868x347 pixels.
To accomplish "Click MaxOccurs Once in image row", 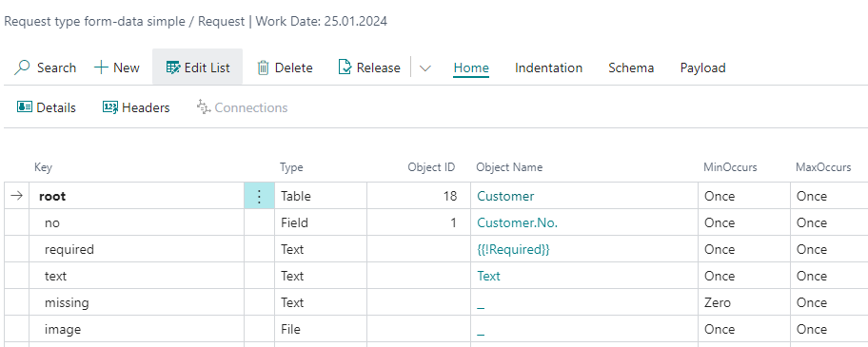I will (x=829, y=329).
